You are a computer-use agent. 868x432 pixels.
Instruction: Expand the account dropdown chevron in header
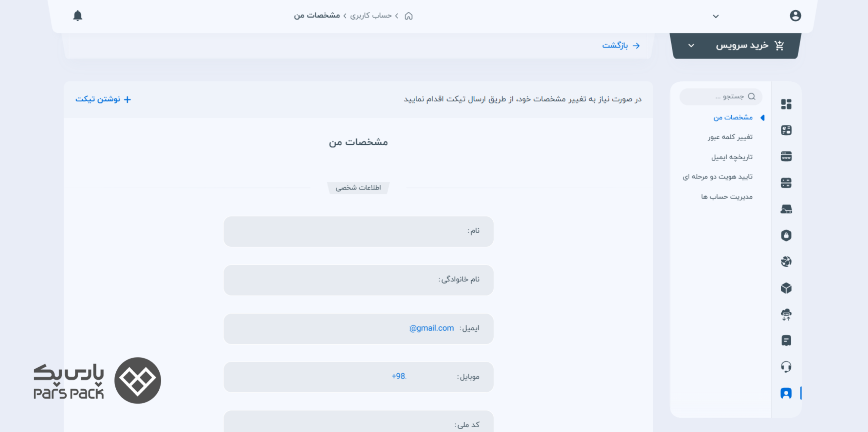coord(716,16)
